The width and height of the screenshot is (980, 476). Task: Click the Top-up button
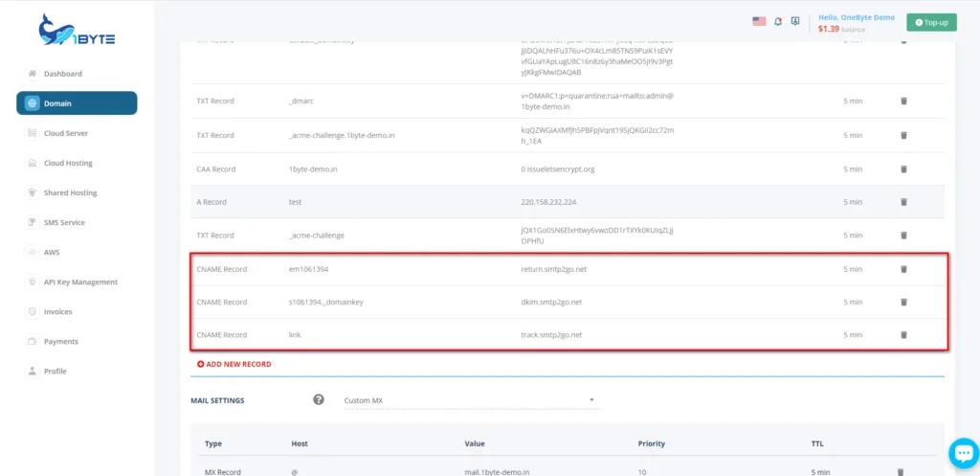point(931,22)
